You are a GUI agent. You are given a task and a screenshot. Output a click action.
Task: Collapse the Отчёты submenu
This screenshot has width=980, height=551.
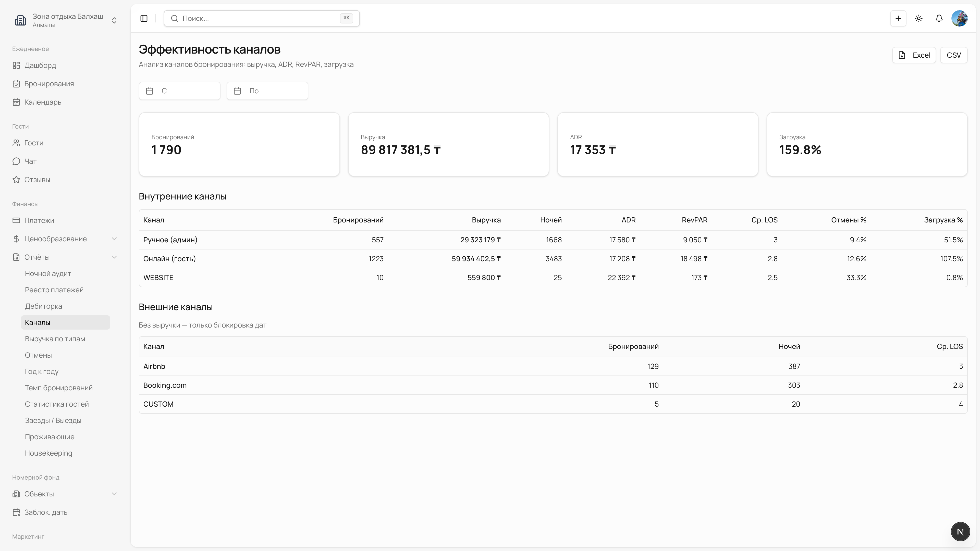tap(114, 257)
